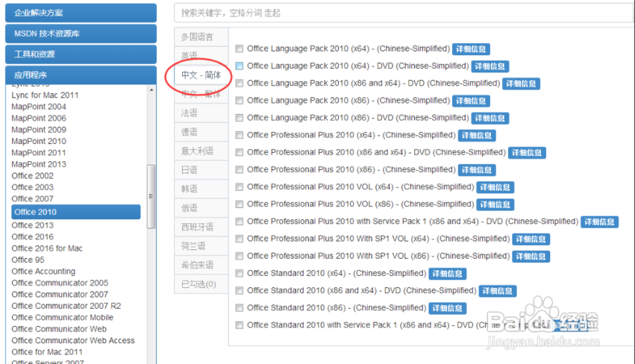
Task: Open the 韩语 language tab
Action: [201, 189]
